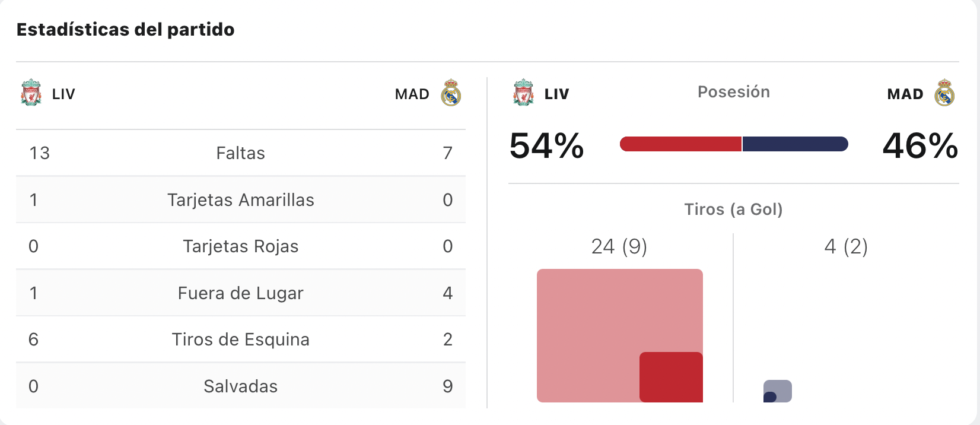Click the Real Madrid crest in Posesión panel
This screenshot has width=980, height=425.
pyautogui.click(x=944, y=93)
